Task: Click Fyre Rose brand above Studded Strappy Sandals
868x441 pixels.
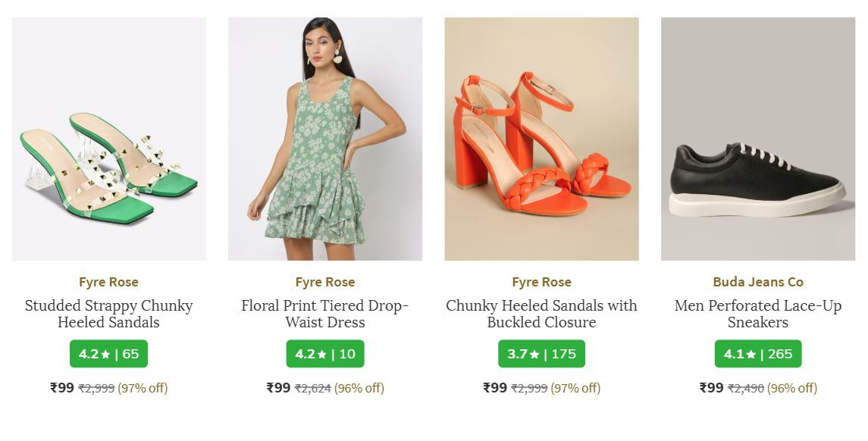Action: (108, 282)
